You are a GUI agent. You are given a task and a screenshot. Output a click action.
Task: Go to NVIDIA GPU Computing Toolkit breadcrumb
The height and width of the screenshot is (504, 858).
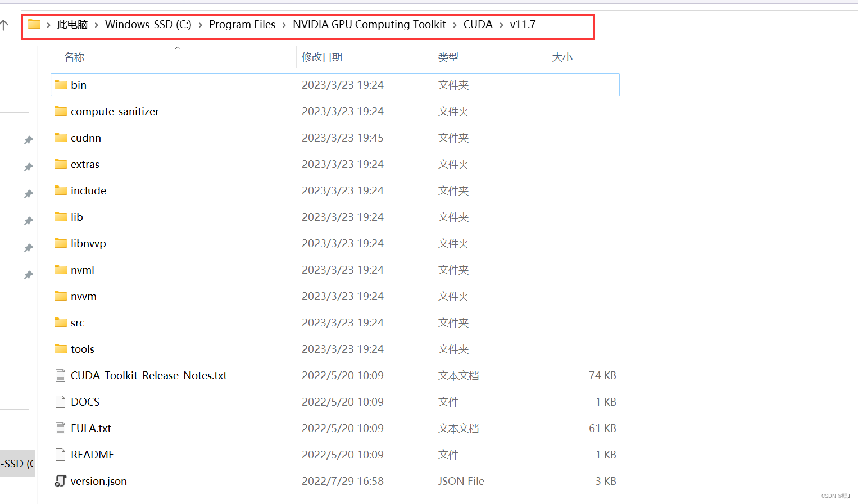(369, 25)
